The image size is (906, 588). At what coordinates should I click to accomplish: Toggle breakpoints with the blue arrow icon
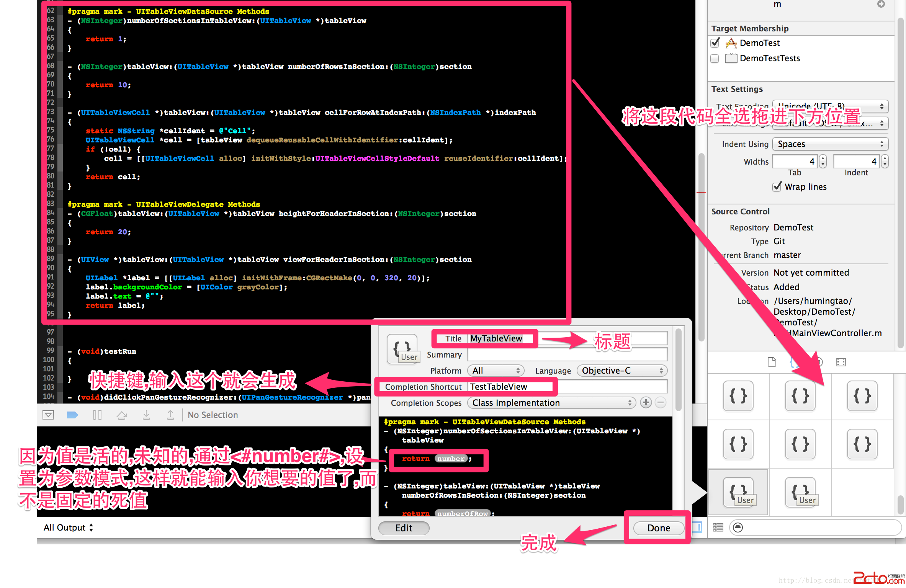pyautogui.click(x=72, y=415)
